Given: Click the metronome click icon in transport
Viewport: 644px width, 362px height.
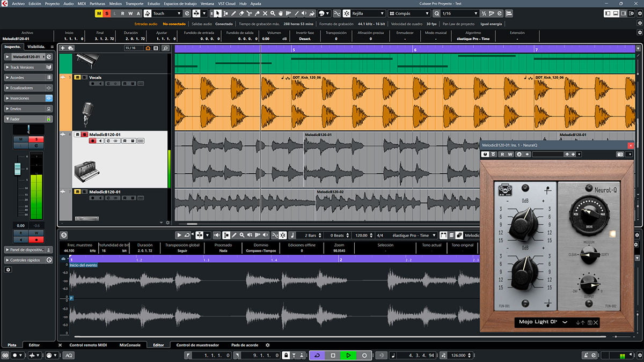Looking at the screenshot, I should [x=586, y=355].
